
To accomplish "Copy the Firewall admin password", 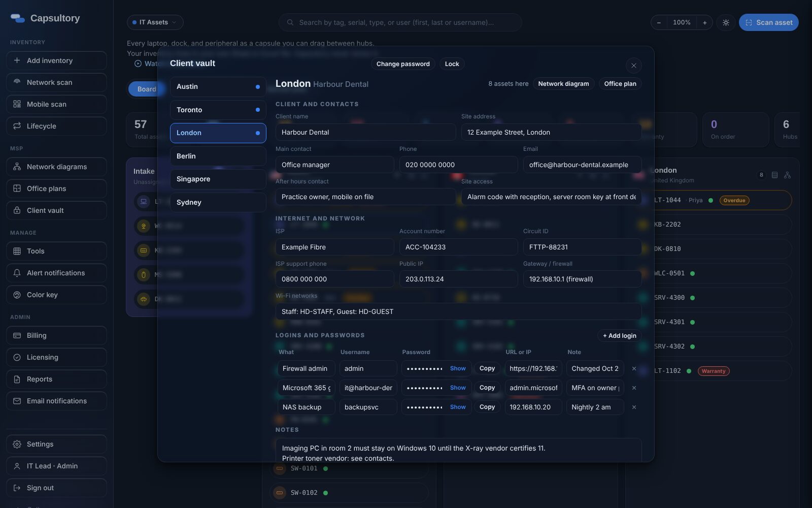I will click(x=487, y=368).
